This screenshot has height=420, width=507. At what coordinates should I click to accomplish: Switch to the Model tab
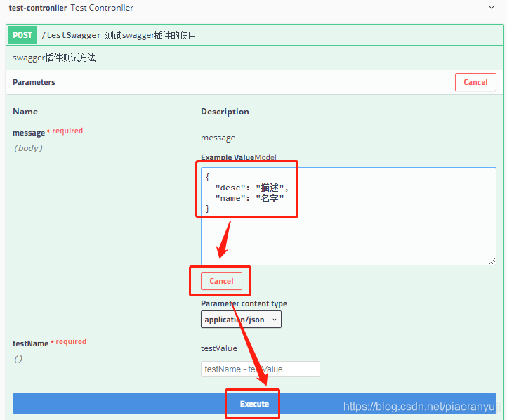tap(265, 157)
